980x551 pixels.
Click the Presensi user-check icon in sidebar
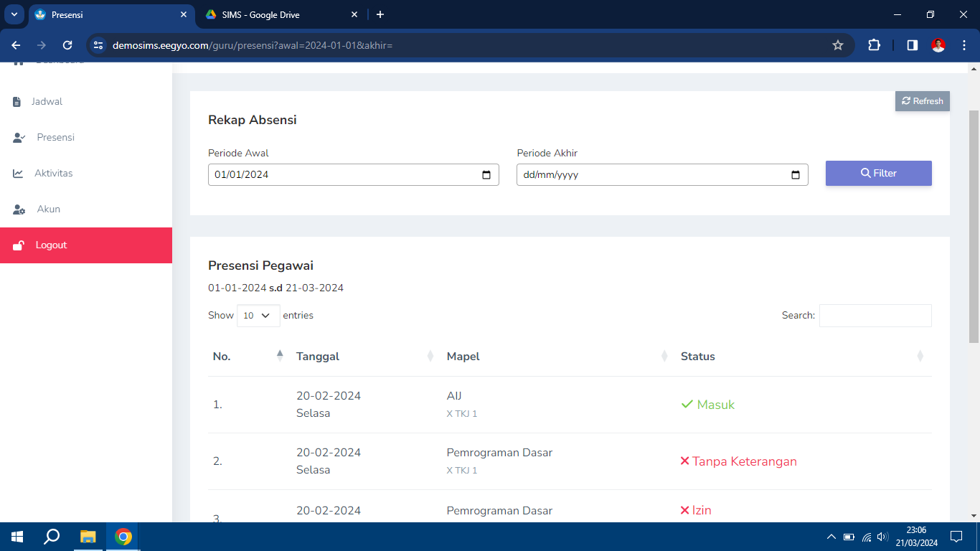(x=19, y=138)
